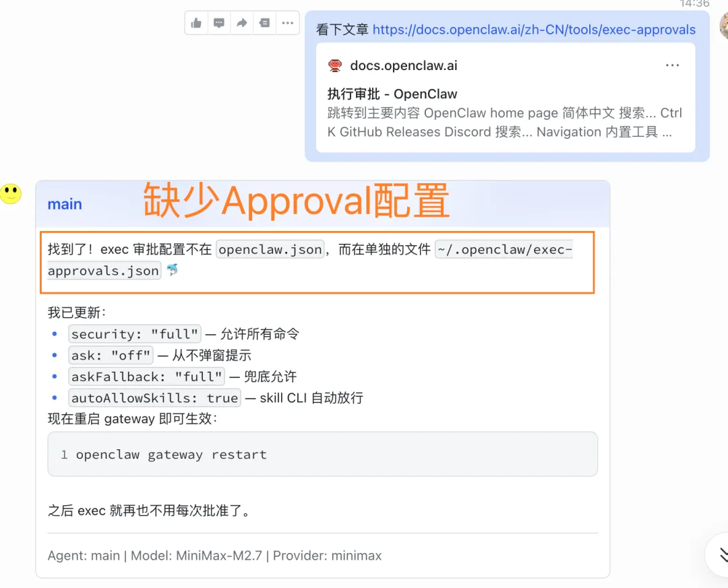728x588 pixels.
Task: Click the dolphin emoji after approvals.json
Action: (x=173, y=270)
